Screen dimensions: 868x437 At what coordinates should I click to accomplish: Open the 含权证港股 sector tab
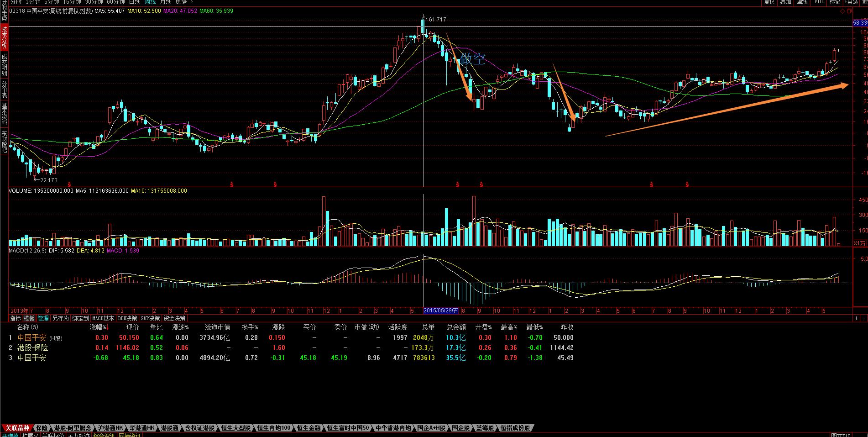tap(200, 428)
